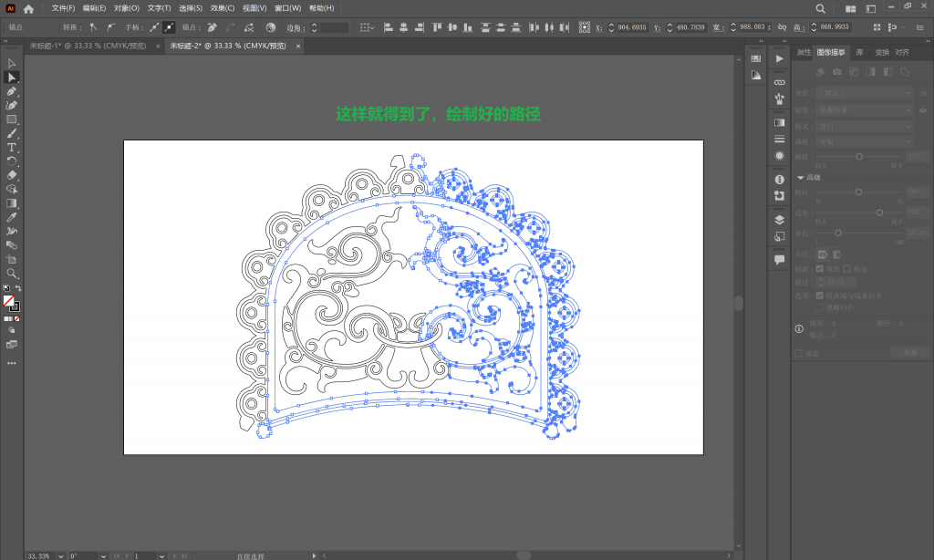Switch to the 属性 panel tab
934x560 pixels.
804,52
